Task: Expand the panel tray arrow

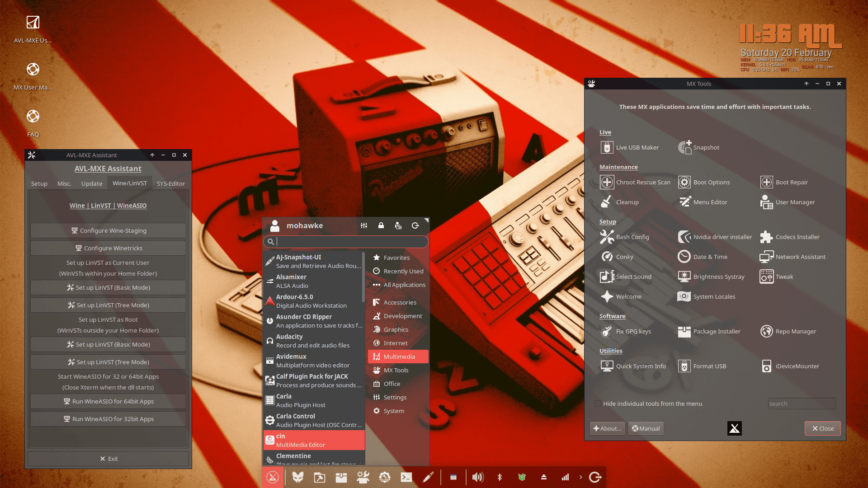Action: pos(581,477)
